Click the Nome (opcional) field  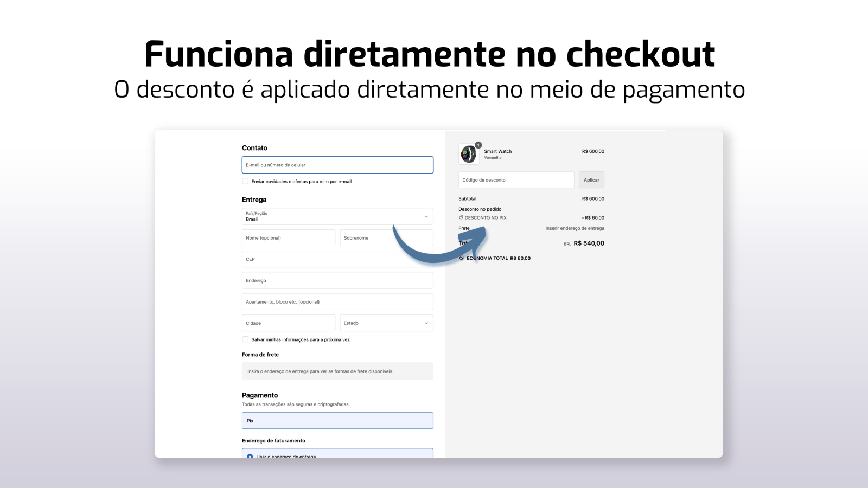tap(289, 238)
